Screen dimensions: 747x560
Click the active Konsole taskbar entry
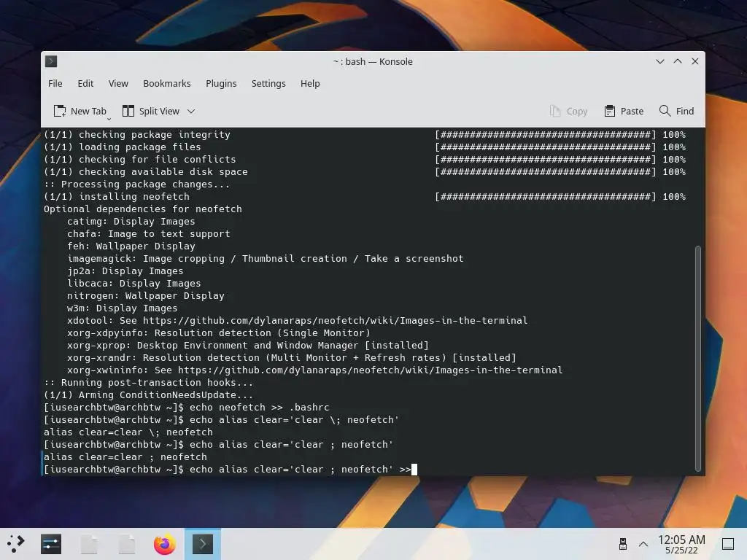203,544
